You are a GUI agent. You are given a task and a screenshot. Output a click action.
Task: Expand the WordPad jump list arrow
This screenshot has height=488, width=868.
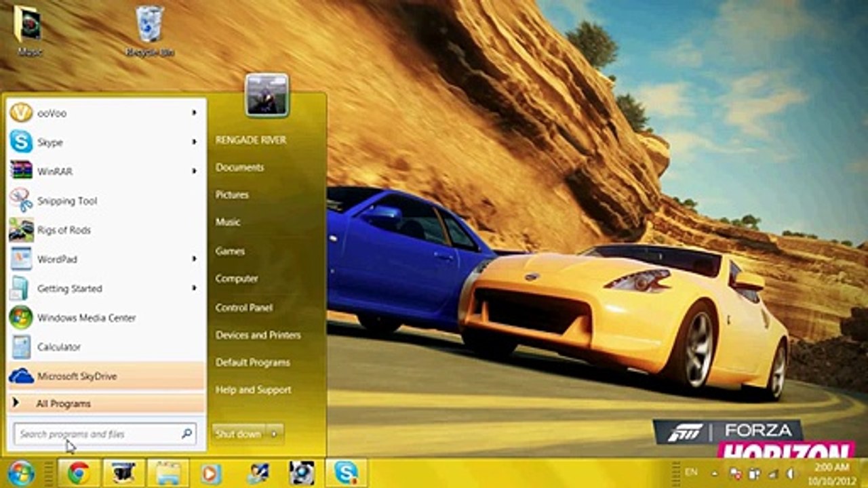(194, 259)
